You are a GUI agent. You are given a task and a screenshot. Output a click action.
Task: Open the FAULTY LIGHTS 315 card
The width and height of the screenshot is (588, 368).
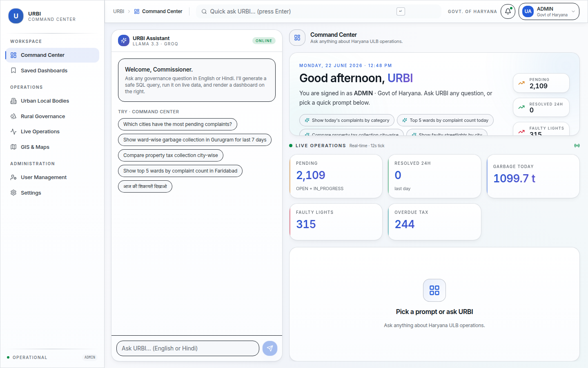[336, 222]
